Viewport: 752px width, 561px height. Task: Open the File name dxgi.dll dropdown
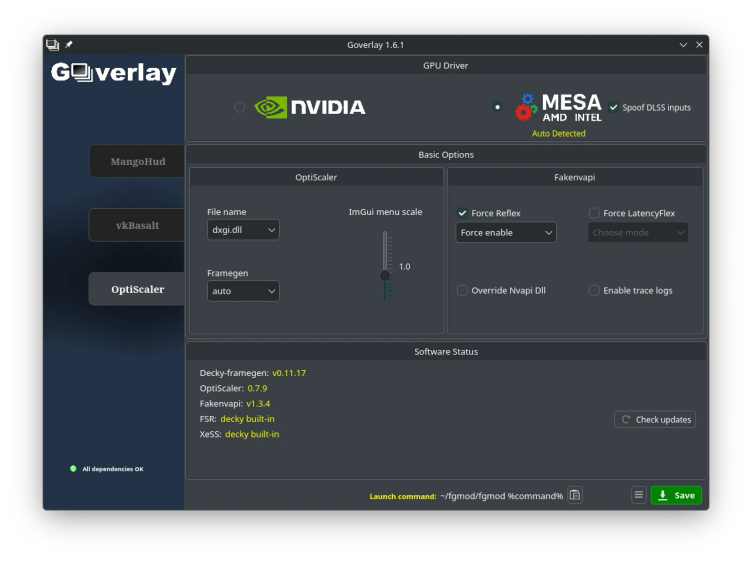click(243, 230)
